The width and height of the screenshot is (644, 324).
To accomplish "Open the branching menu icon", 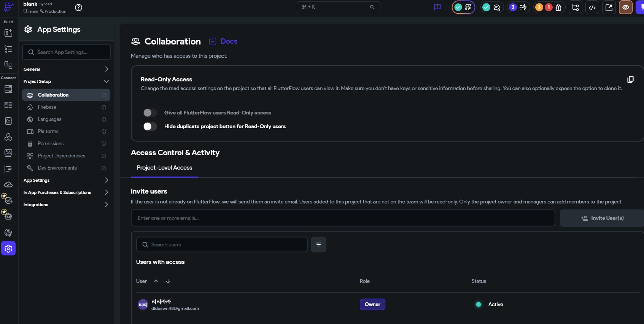I will pos(576,7).
